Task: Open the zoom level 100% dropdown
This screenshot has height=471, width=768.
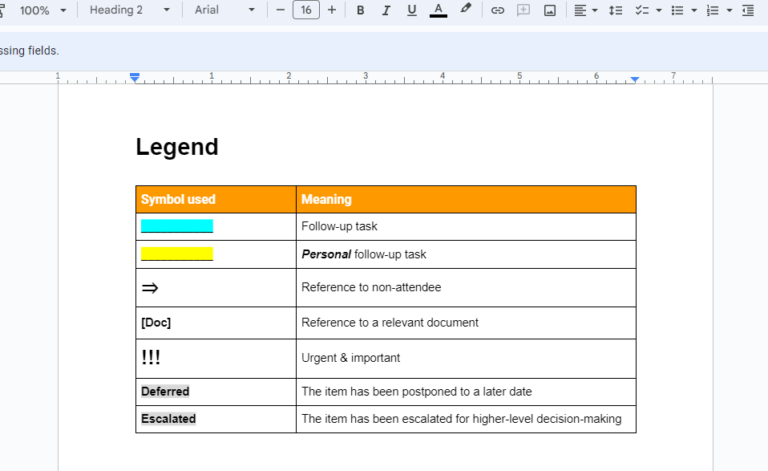Action: (44, 10)
